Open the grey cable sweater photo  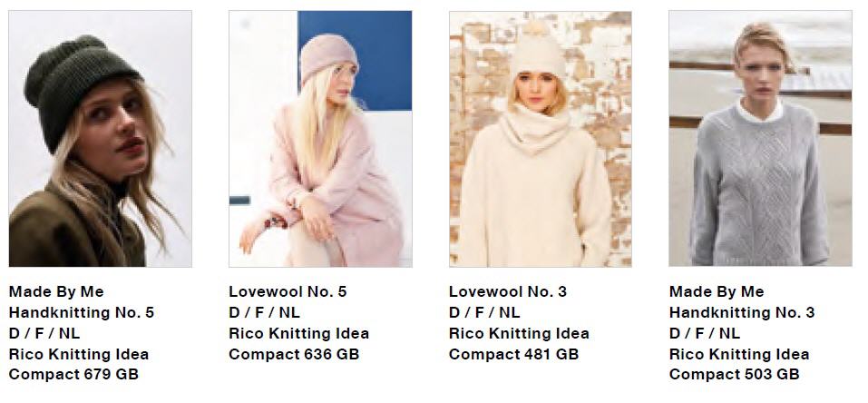(761, 139)
